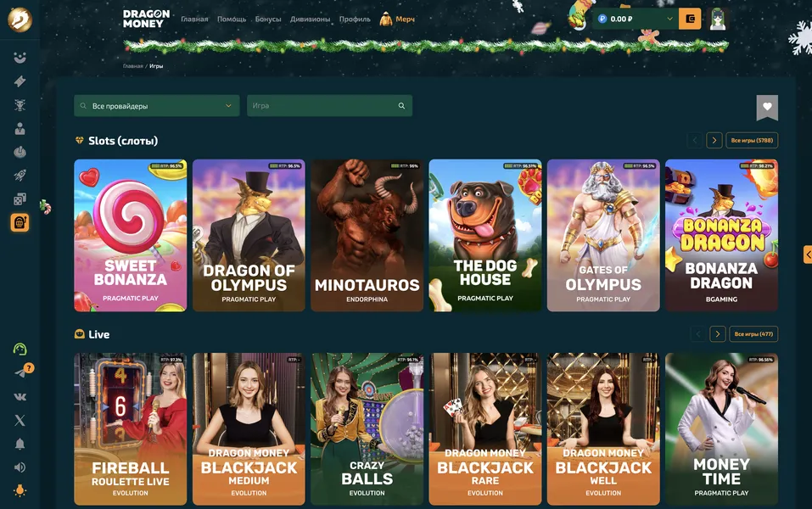Click the VK social icon
This screenshot has width=812, height=509.
(20, 394)
